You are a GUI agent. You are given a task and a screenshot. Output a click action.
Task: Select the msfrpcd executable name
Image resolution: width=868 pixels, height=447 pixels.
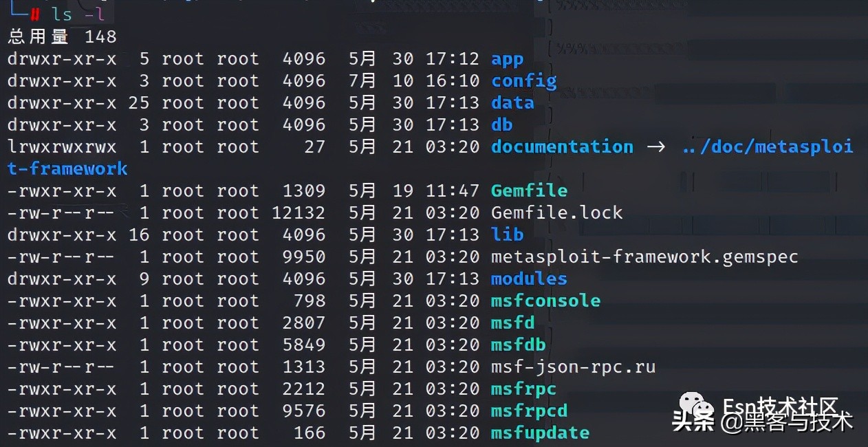tap(529, 411)
